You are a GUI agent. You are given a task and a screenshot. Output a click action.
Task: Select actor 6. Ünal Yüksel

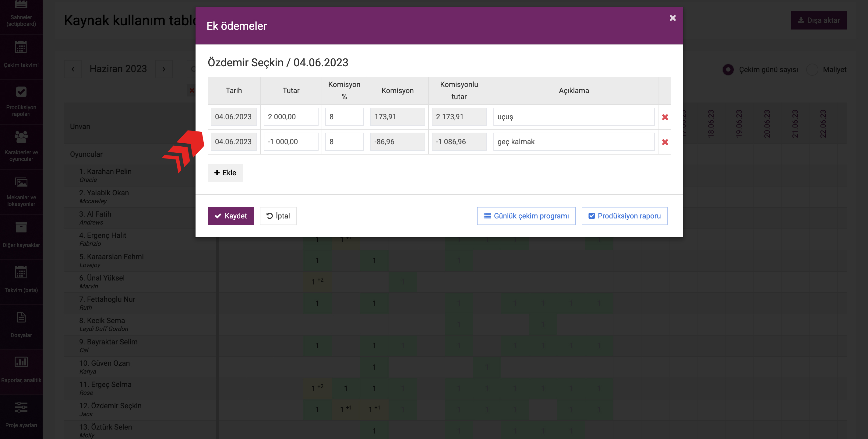[102, 278]
